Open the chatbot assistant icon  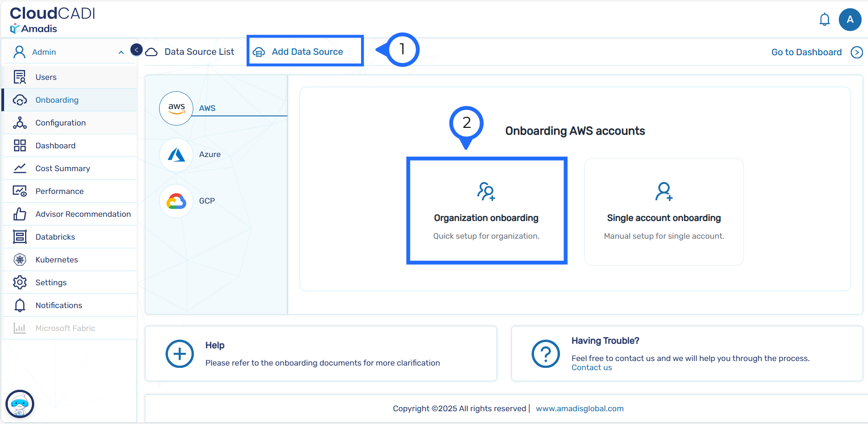[x=20, y=404]
